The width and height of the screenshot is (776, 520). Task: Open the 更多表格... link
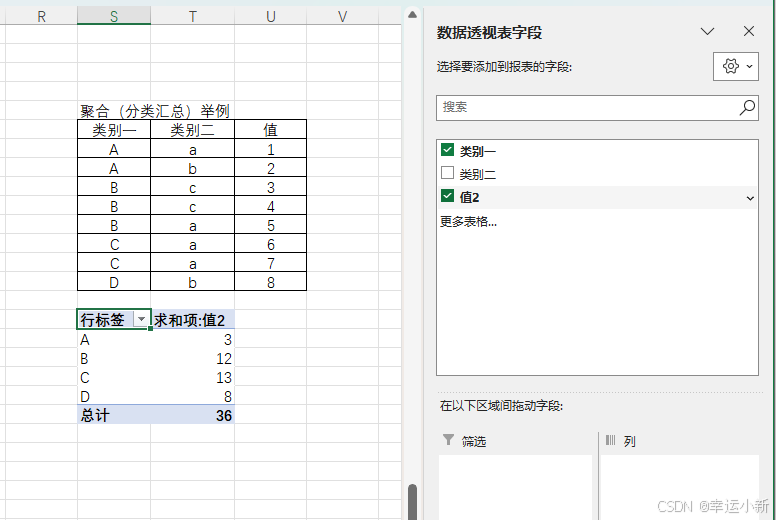(x=468, y=222)
